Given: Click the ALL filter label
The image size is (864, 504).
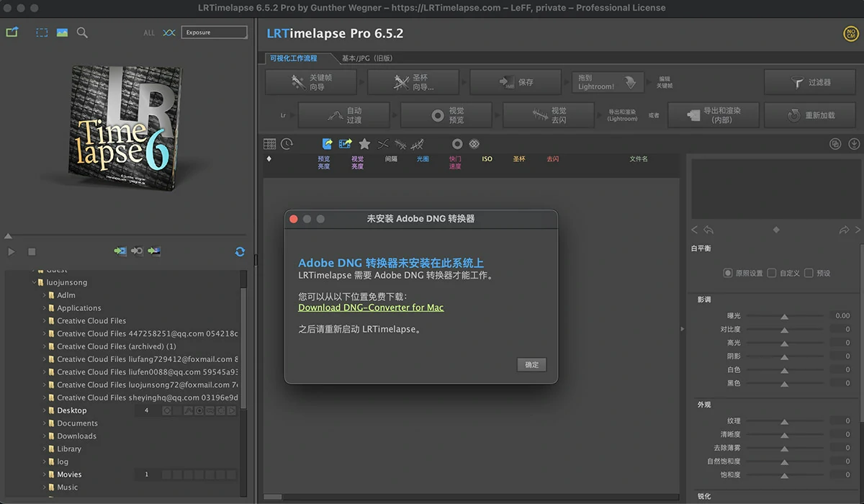Looking at the screenshot, I should tap(149, 32).
